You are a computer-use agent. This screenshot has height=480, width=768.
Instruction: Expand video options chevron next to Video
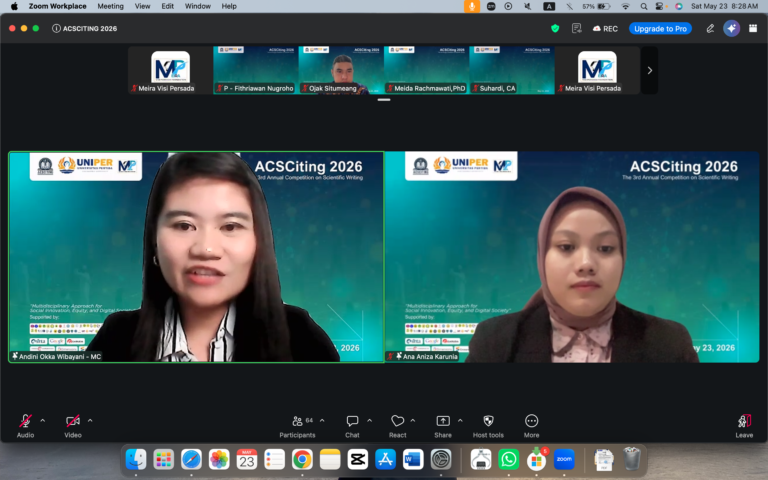point(90,421)
